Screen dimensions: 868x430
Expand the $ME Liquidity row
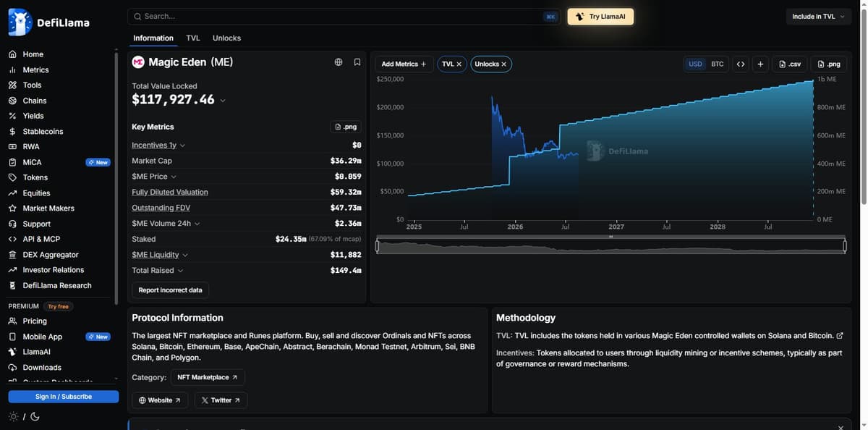pyautogui.click(x=185, y=255)
